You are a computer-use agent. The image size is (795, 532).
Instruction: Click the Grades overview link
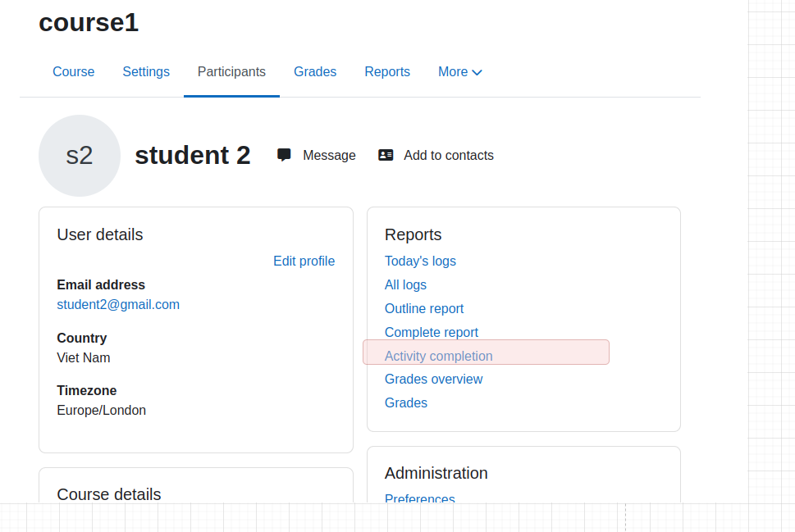pos(433,379)
